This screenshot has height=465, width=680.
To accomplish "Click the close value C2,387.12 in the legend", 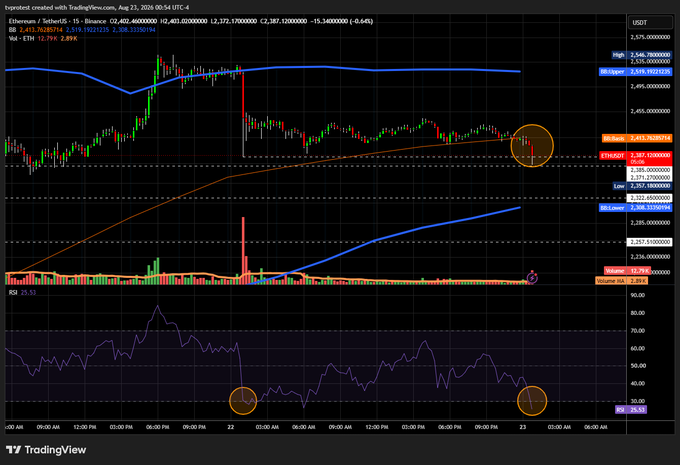I will click(284, 21).
